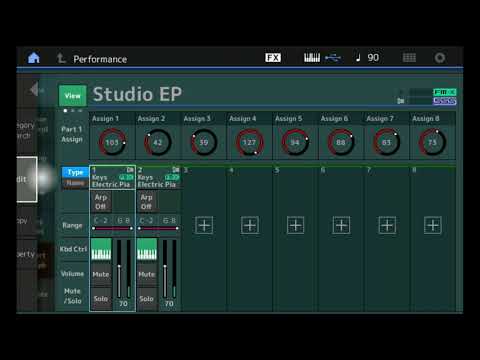This screenshot has width=480, height=360.
Task: Toggle Part 1 keyboard control icon
Action: (101, 249)
